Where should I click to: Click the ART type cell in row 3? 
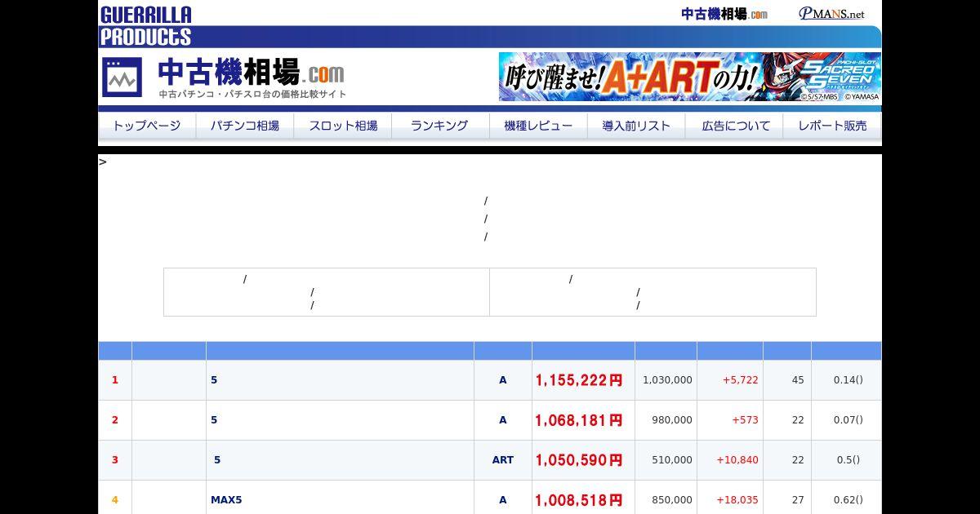(x=503, y=460)
